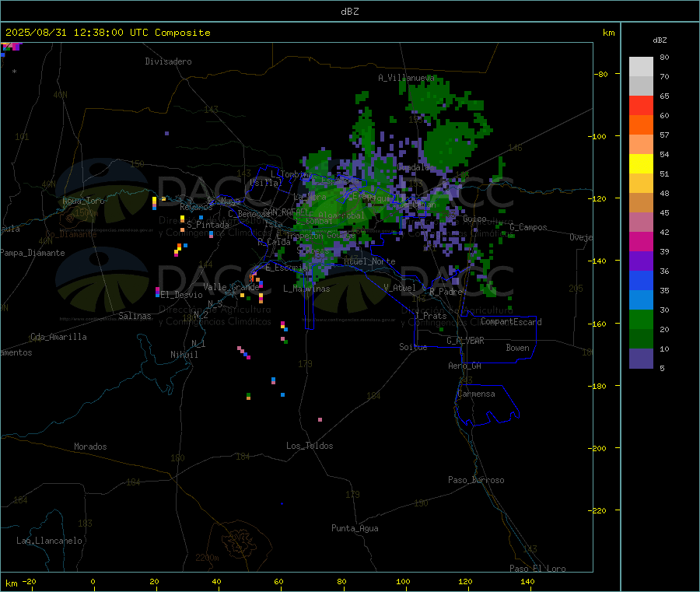Click the 'Carmensa' place label

coord(476,394)
